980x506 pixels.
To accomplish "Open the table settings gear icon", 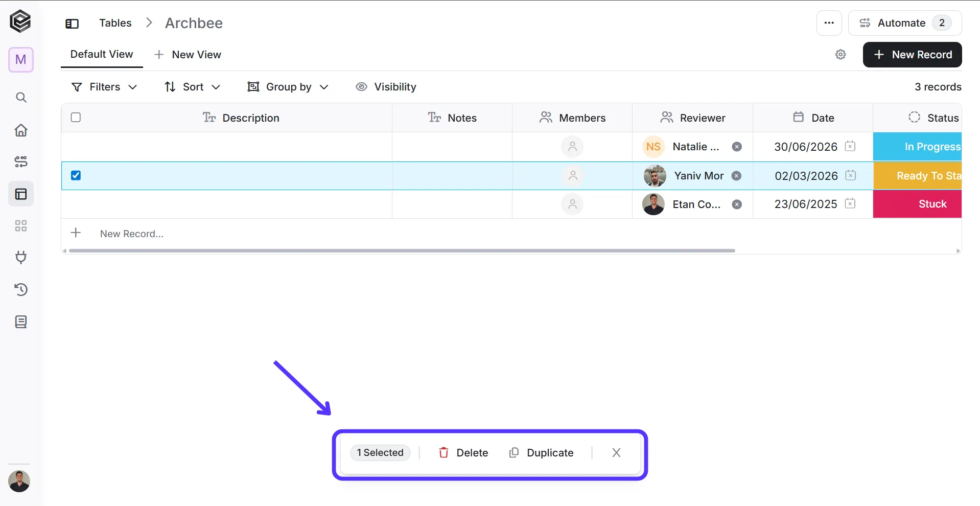I will (x=841, y=55).
